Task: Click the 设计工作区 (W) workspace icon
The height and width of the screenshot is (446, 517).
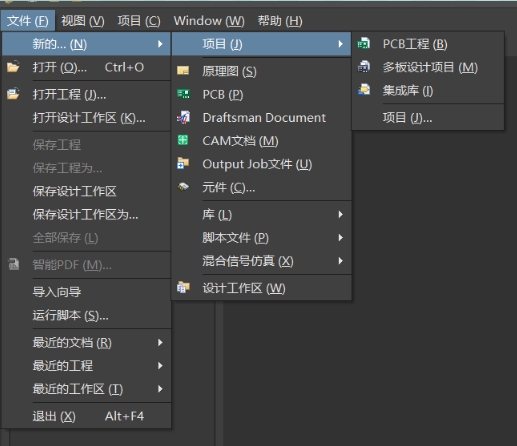Action: tap(183, 287)
